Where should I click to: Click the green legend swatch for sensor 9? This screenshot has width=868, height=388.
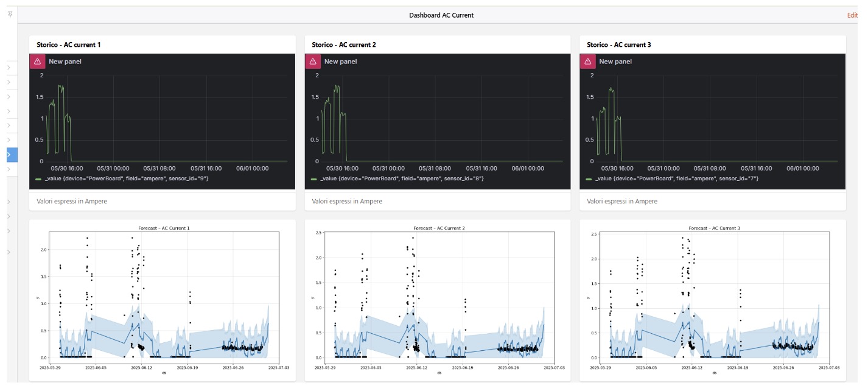[39, 179]
